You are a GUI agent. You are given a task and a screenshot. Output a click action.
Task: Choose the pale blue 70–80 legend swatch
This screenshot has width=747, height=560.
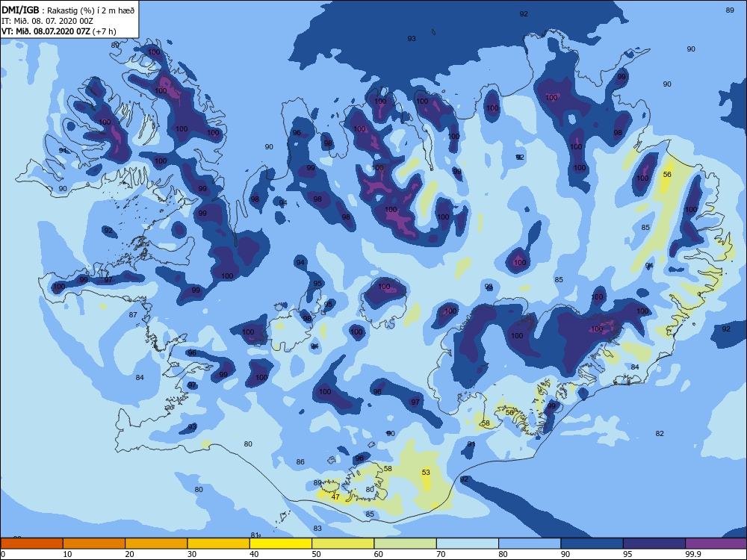468,544
